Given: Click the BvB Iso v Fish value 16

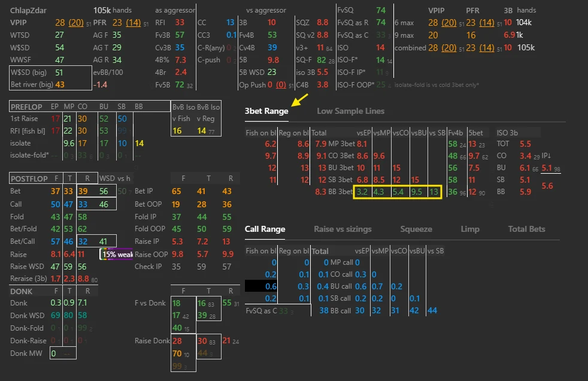Looking at the screenshot, I should (177, 131).
